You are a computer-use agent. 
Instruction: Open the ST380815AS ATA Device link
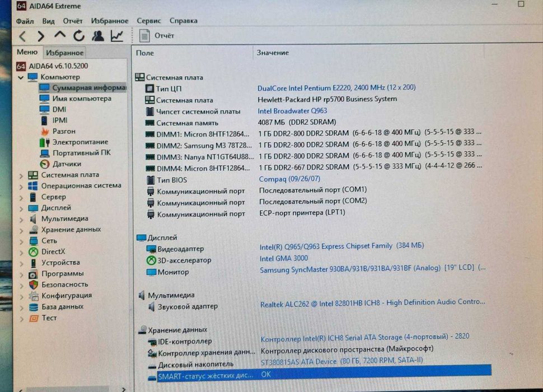coord(342,361)
